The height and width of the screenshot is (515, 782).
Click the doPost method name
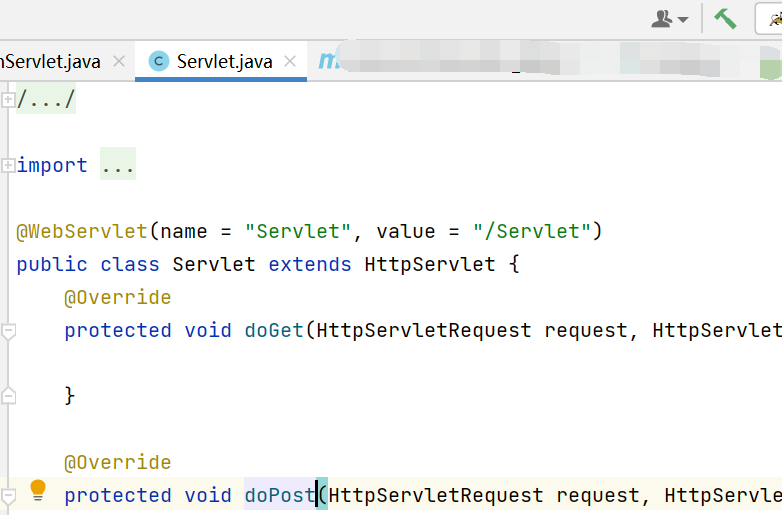coord(280,496)
